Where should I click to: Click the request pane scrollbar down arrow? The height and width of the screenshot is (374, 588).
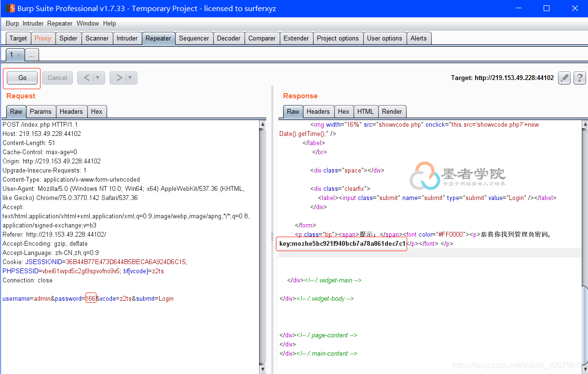(263, 369)
